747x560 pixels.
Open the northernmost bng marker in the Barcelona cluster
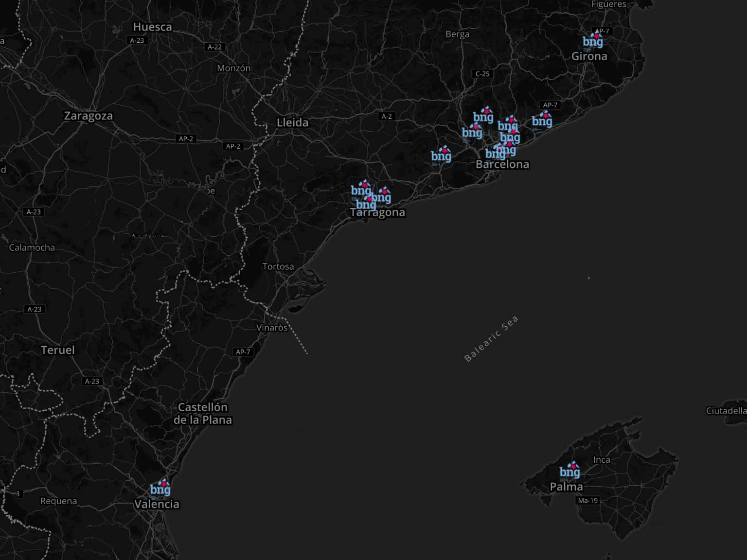coord(483,116)
